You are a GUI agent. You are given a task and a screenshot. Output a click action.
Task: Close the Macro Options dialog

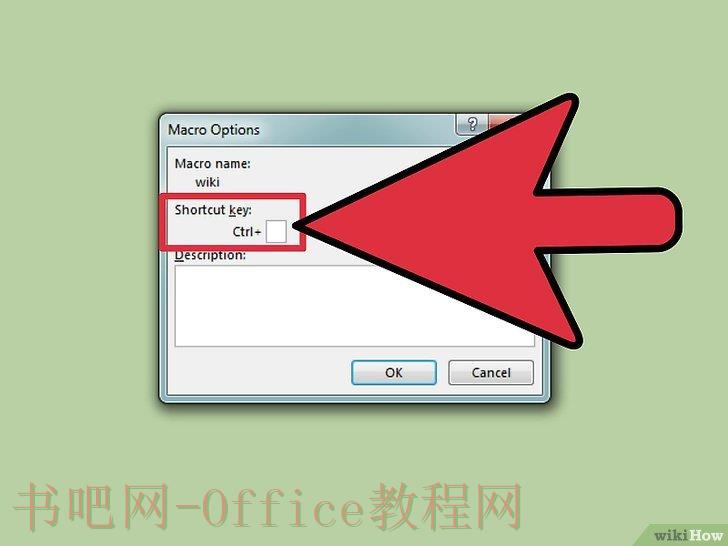(x=500, y=122)
